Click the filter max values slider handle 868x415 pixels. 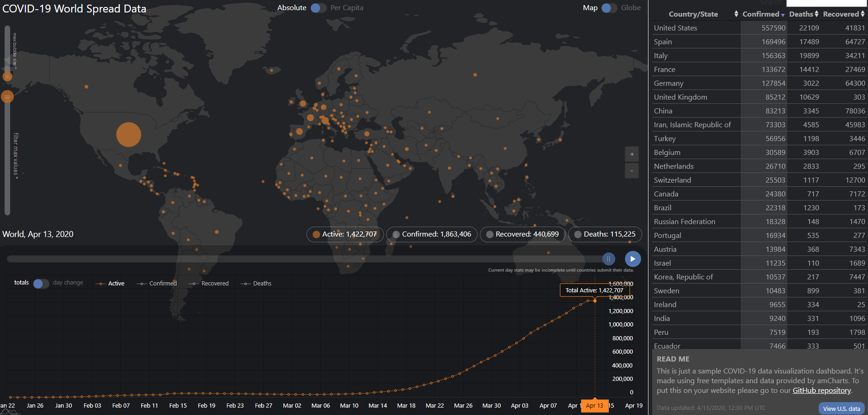(x=7, y=97)
